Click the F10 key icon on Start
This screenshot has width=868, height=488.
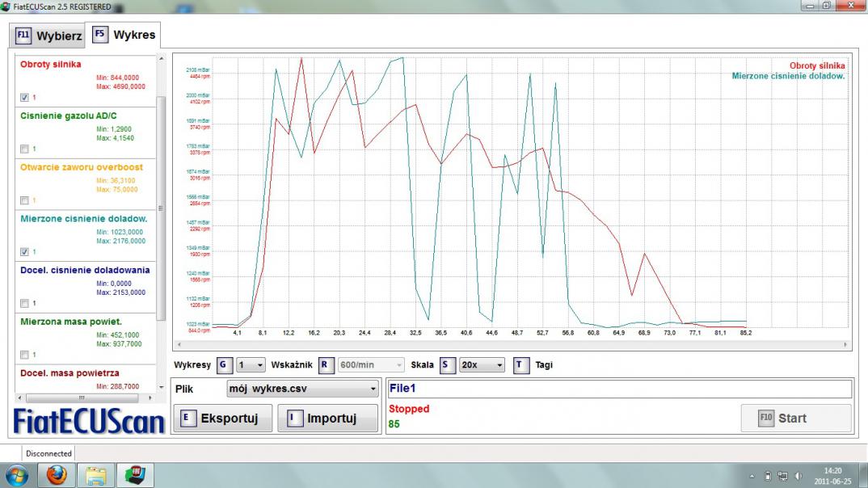pyautogui.click(x=765, y=418)
